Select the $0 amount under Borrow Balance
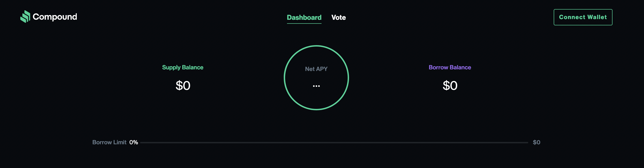Screen dimensions: 644x168 click(450, 85)
